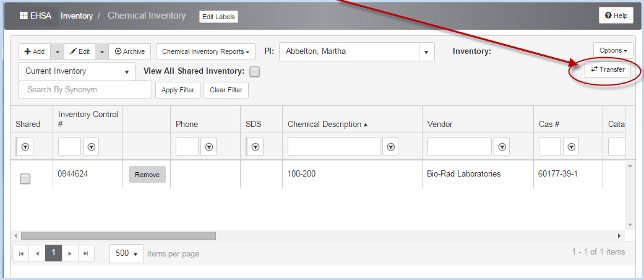Go to the Inventory breadcrumb

77,16
